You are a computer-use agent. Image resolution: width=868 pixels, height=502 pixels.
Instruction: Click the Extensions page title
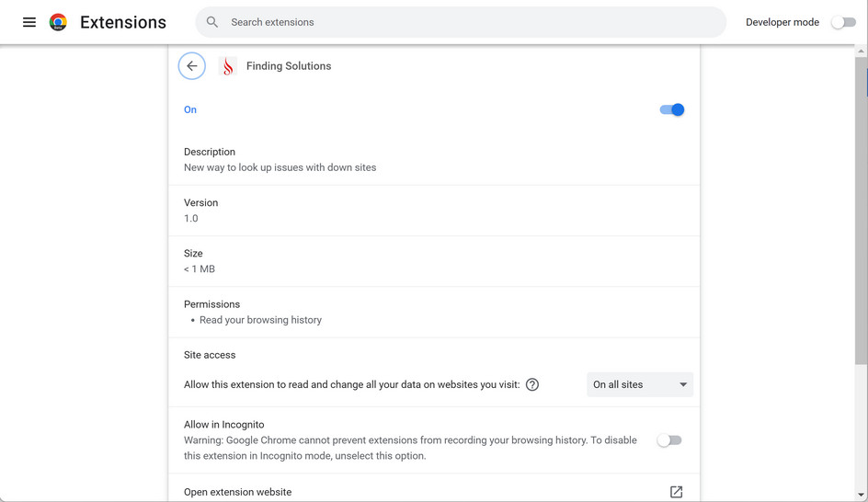tap(123, 22)
